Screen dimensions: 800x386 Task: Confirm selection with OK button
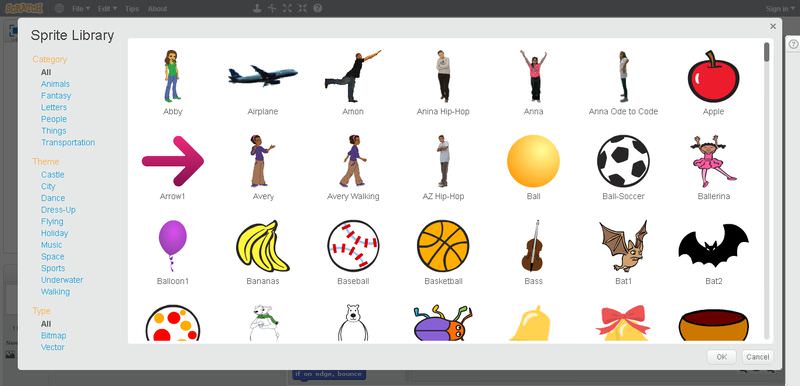click(x=721, y=357)
